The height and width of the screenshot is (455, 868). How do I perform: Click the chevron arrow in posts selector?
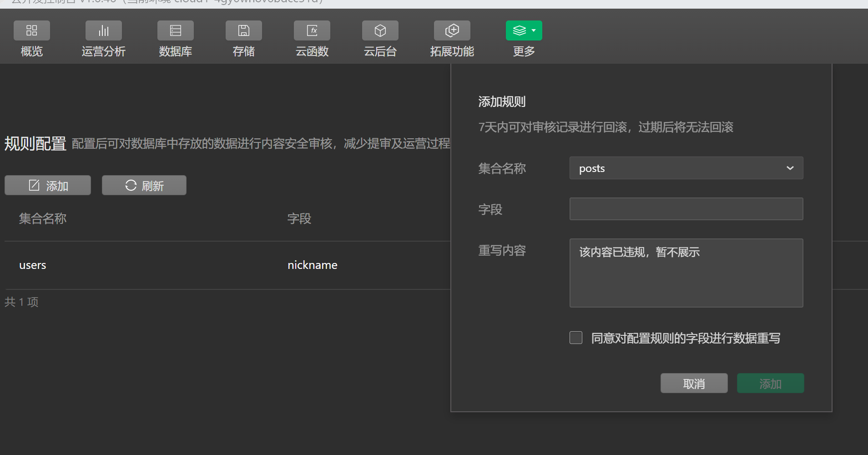[790, 168]
